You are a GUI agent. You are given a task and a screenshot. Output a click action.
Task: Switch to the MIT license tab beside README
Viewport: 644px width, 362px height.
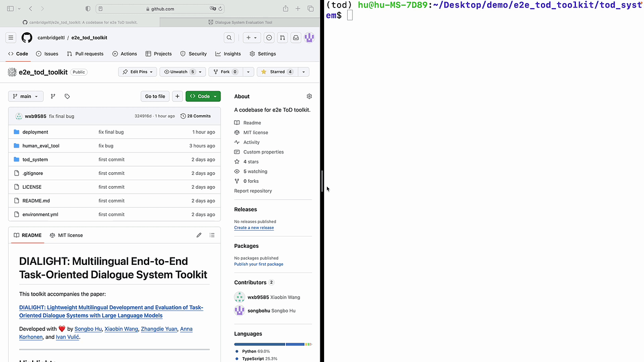pos(66,235)
